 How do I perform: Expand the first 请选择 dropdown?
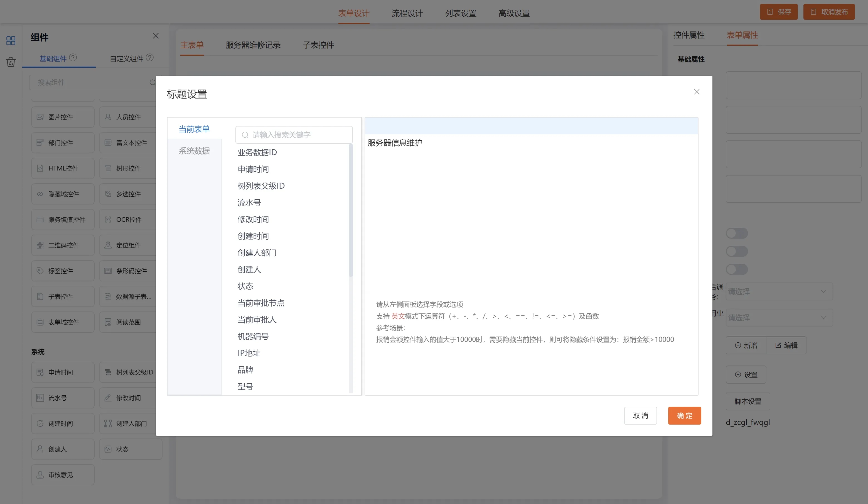pyautogui.click(x=779, y=291)
